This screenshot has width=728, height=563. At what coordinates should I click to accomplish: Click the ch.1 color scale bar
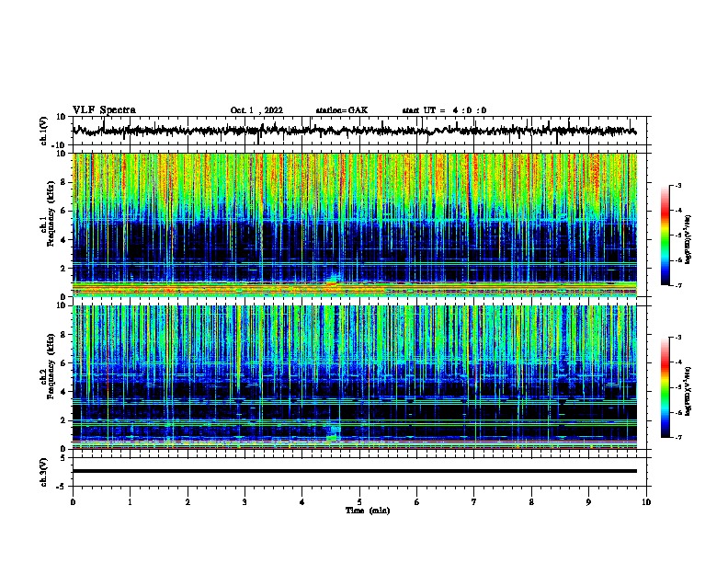(x=665, y=236)
